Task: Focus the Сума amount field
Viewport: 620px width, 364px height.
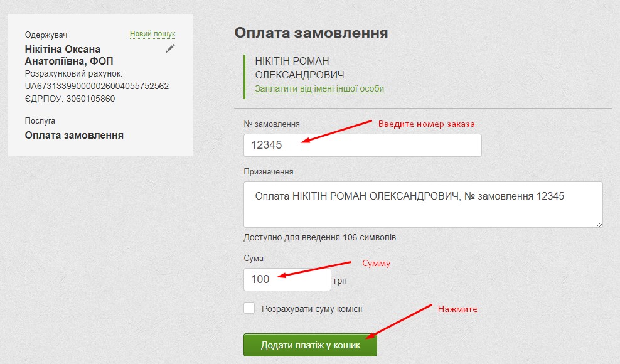Action: click(x=287, y=279)
